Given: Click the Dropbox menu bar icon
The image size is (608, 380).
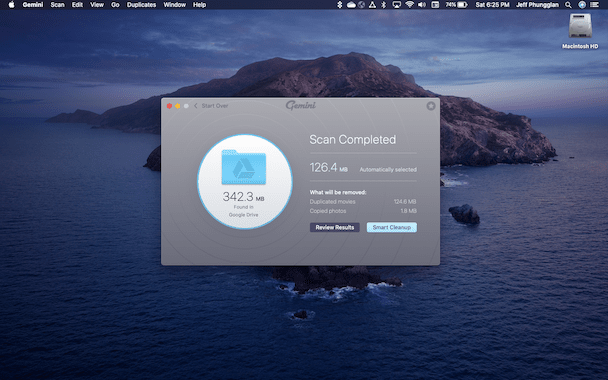Looking at the screenshot, I should pos(340,5).
